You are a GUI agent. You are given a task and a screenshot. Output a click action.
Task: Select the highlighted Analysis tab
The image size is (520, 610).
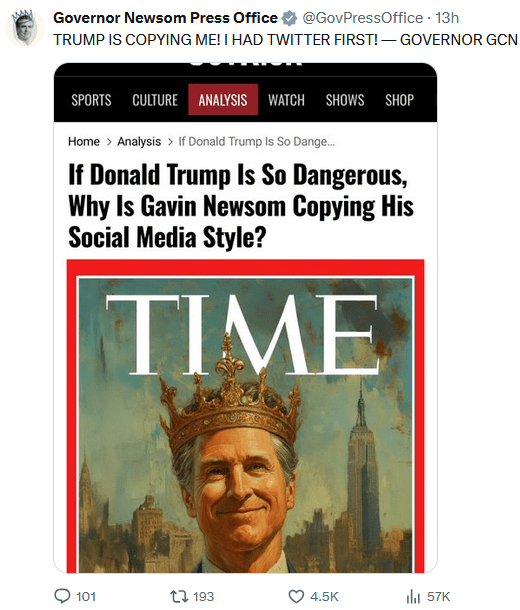coord(223,100)
